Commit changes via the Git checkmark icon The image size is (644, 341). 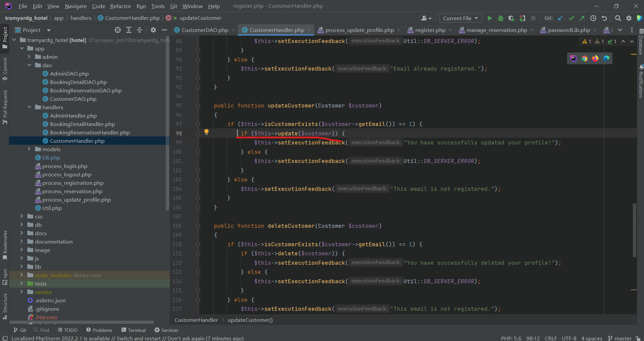pyautogui.click(x=571, y=18)
